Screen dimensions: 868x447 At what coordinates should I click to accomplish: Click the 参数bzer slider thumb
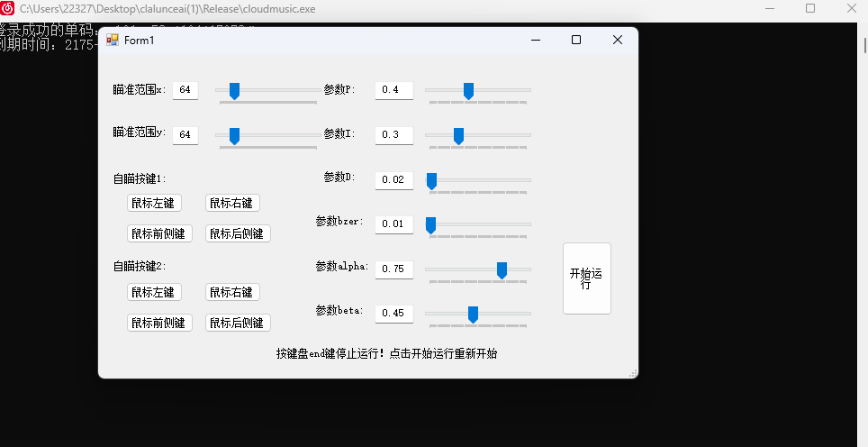click(430, 225)
